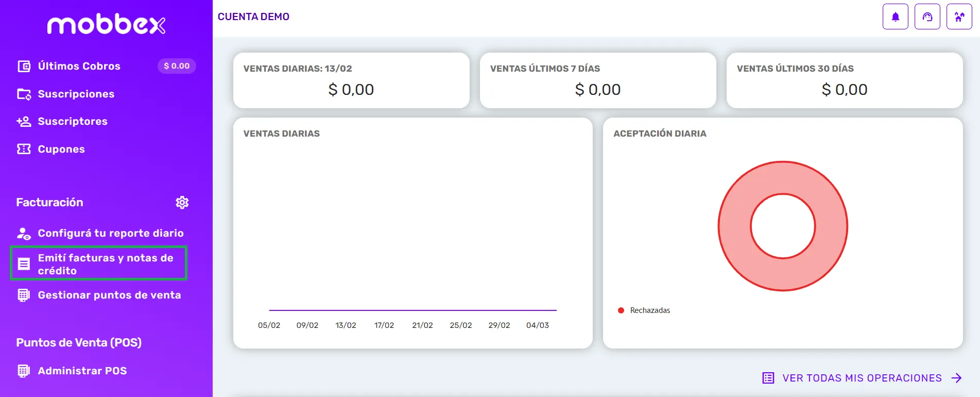
Task: Click the invoice icon for Emití facturas
Action: (24, 264)
